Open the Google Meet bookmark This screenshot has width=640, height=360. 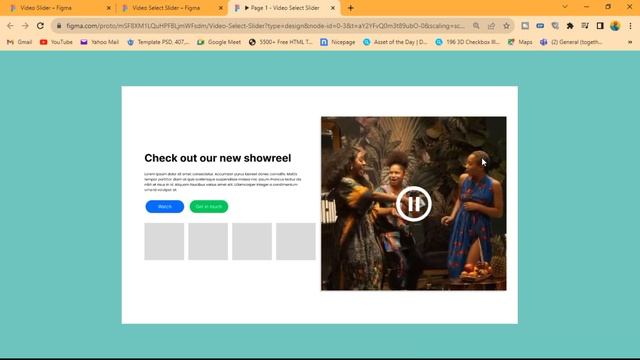coord(219,42)
